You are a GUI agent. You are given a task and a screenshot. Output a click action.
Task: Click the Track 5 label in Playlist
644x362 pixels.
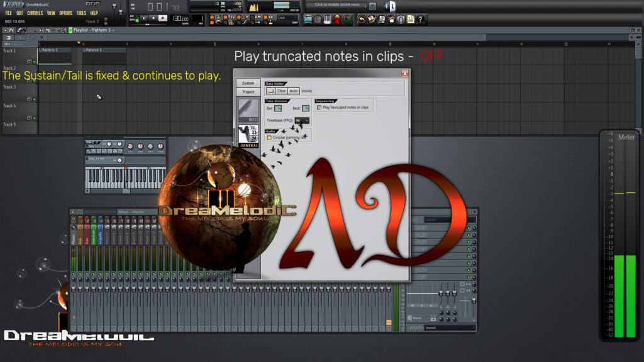click(9, 125)
